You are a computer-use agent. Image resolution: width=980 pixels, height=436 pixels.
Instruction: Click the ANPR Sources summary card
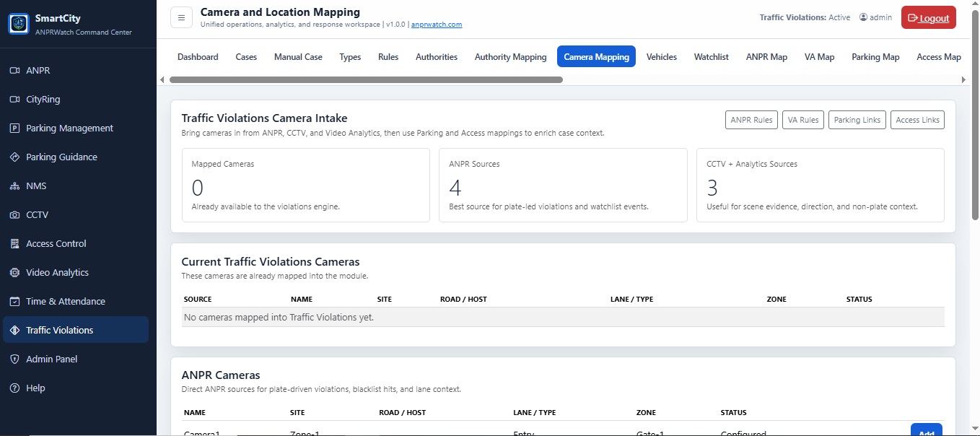pos(563,185)
